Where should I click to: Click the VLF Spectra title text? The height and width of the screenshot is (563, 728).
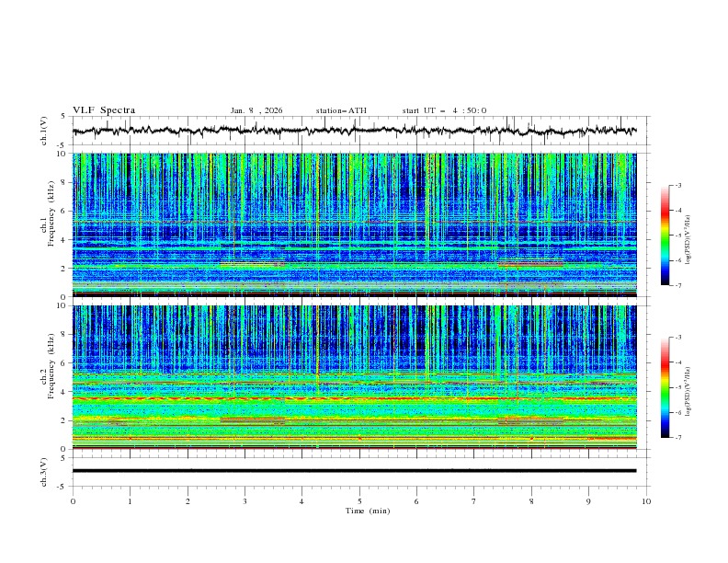(104, 109)
